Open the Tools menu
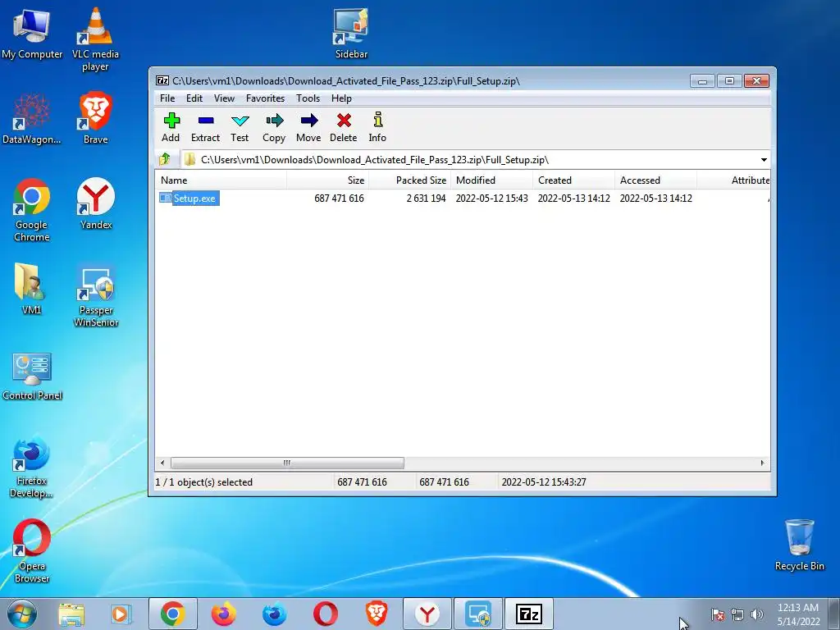This screenshot has width=840, height=630. tap(308, 98)
